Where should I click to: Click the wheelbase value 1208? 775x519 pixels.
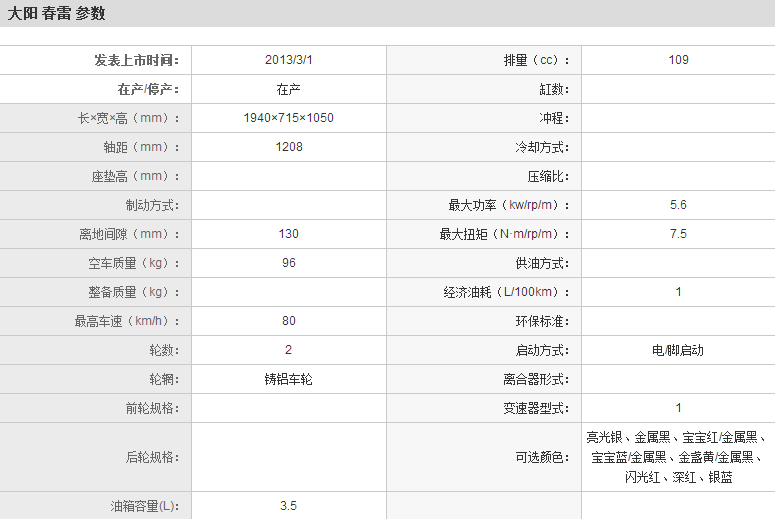[x=288, y=147]
